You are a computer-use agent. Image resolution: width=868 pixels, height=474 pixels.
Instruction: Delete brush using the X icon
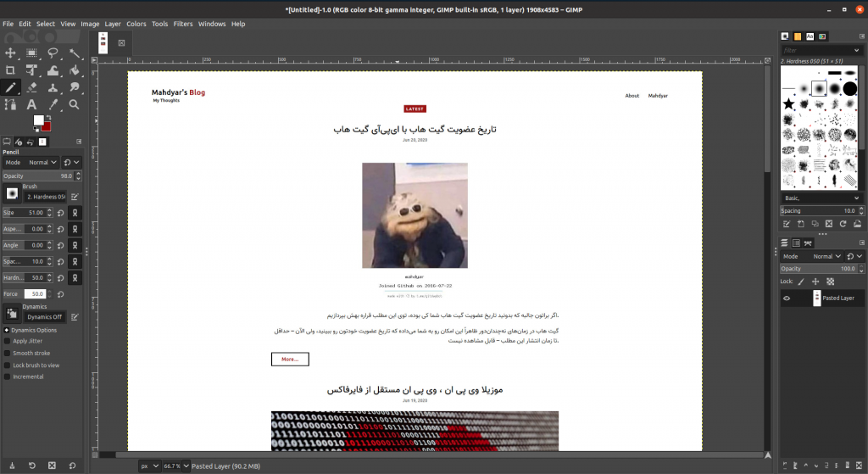pos(829,224)
